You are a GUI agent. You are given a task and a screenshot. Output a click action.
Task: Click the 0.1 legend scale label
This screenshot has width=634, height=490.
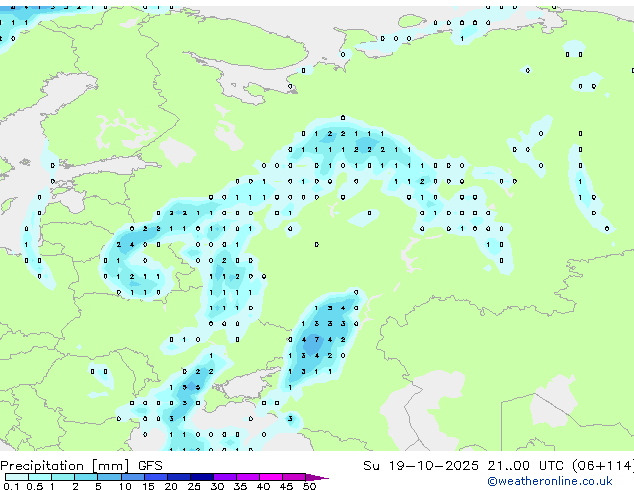click(11, 486)
